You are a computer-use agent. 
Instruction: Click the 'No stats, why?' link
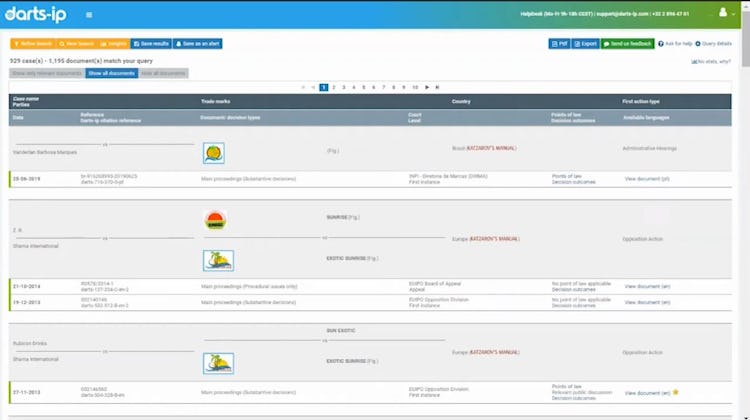coord(711,62)
